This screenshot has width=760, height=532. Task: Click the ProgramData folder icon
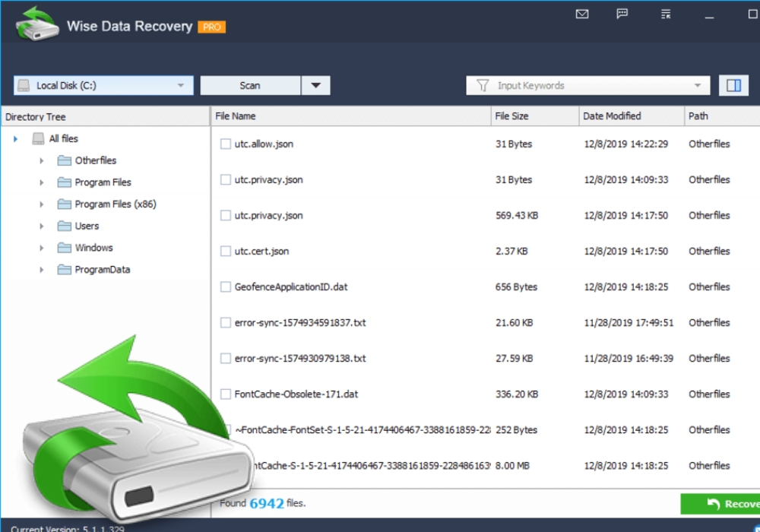tap(64, 269)
